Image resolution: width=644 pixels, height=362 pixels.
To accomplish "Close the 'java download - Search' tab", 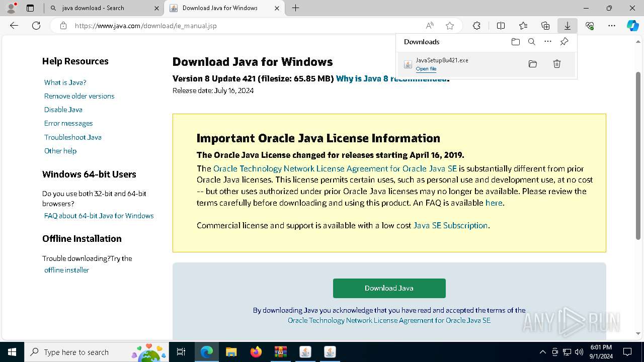I will [x=156, y=8].
